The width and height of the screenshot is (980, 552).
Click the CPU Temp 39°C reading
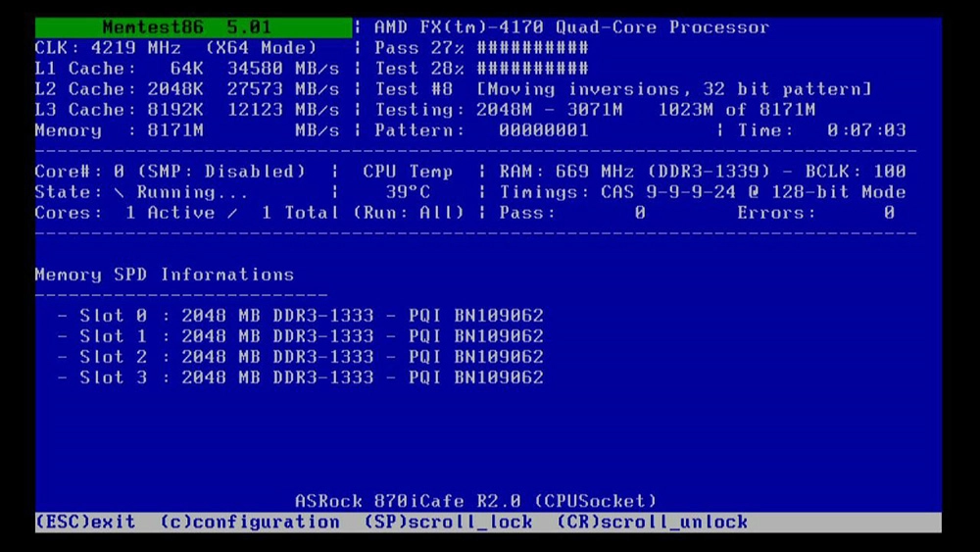pyautogui.click(x=408, y=192)
